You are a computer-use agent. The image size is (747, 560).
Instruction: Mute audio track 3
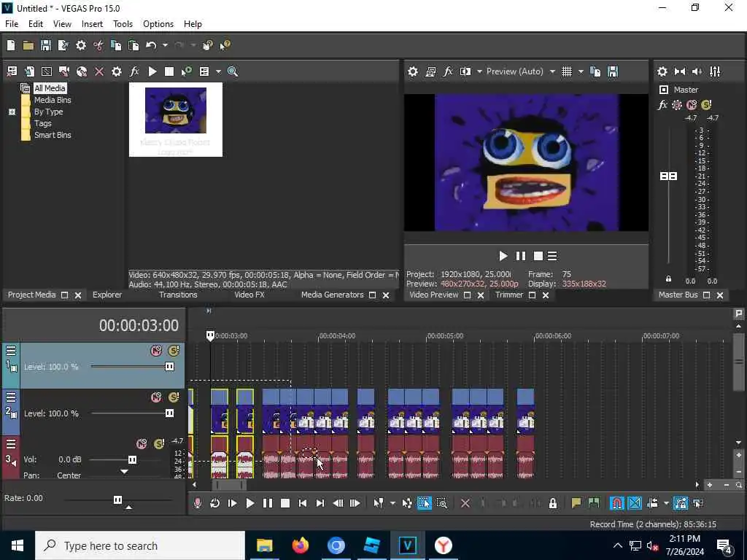click(142, 444)
